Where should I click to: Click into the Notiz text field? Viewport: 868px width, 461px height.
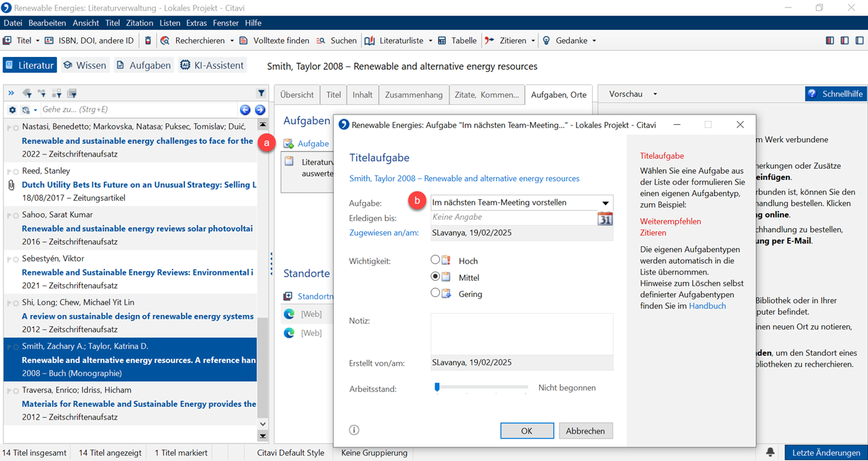pyautogui.click(x=521, y=334)
